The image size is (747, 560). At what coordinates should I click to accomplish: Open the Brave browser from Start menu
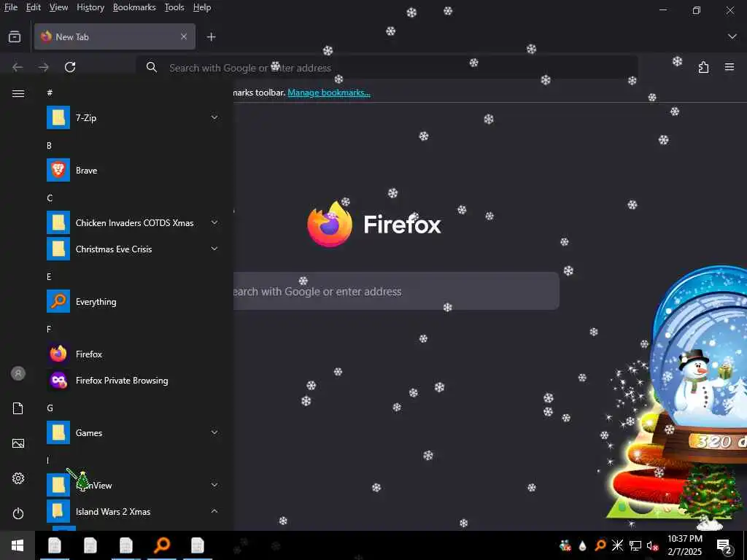pyautogui.click(x=133, y=171)
